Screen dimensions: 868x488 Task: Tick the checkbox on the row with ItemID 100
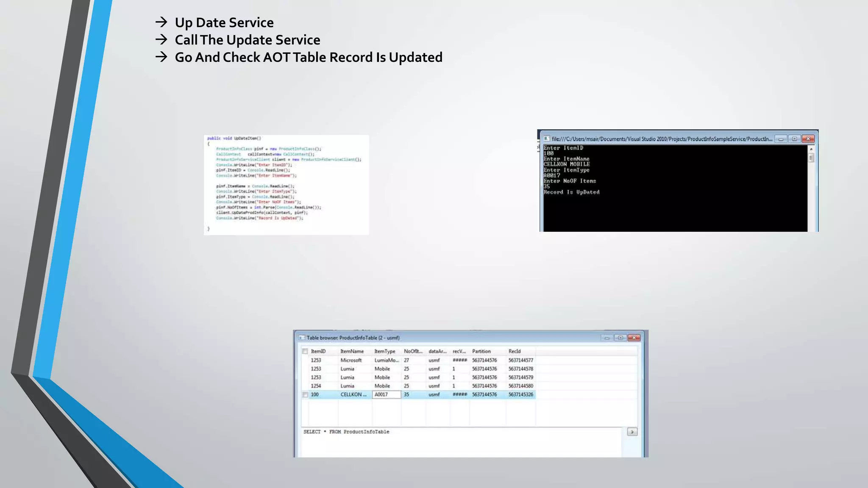pyautogui.click(x=305, y=395)
